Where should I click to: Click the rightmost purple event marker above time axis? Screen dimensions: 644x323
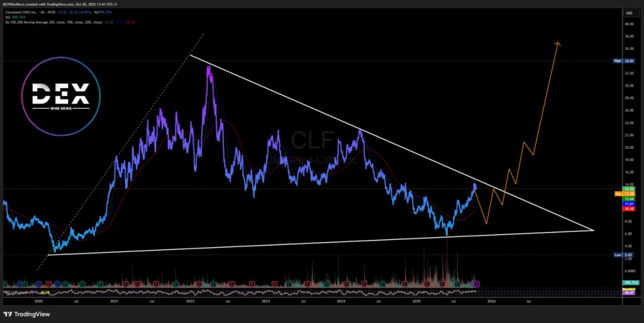476,284
